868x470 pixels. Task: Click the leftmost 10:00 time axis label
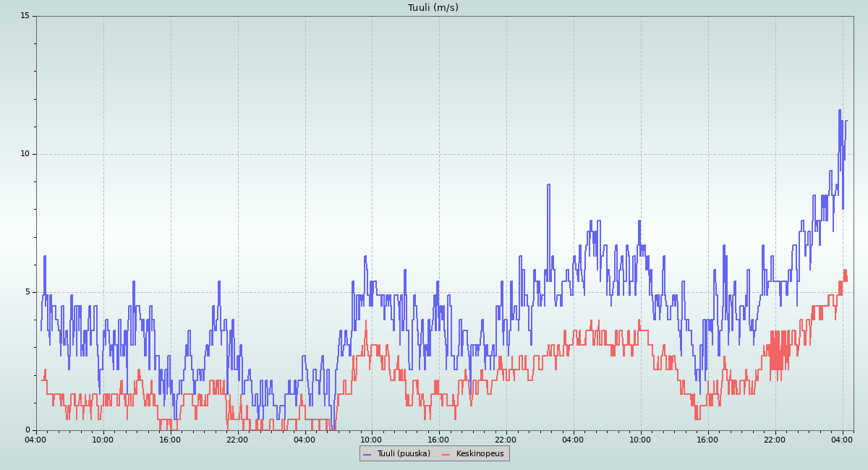coord(103,439)
